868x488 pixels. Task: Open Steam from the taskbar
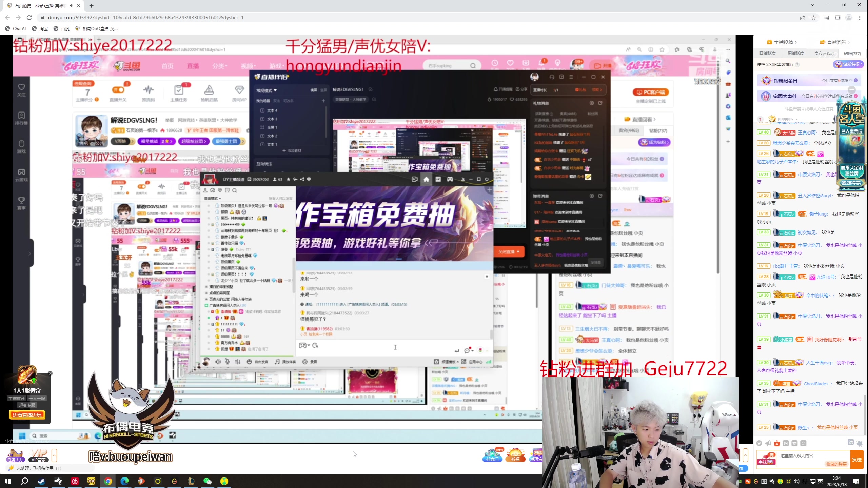(x=41, y=481)
